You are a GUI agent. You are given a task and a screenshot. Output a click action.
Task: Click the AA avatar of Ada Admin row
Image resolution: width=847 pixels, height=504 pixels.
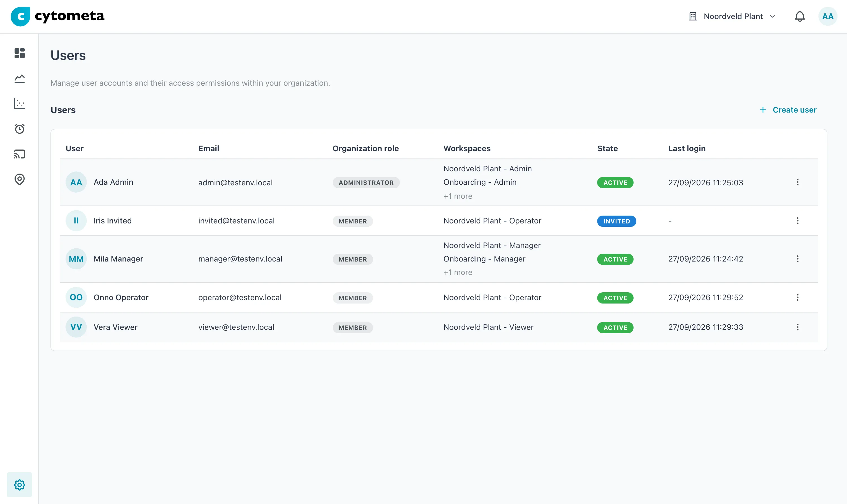tap(76, 182)
